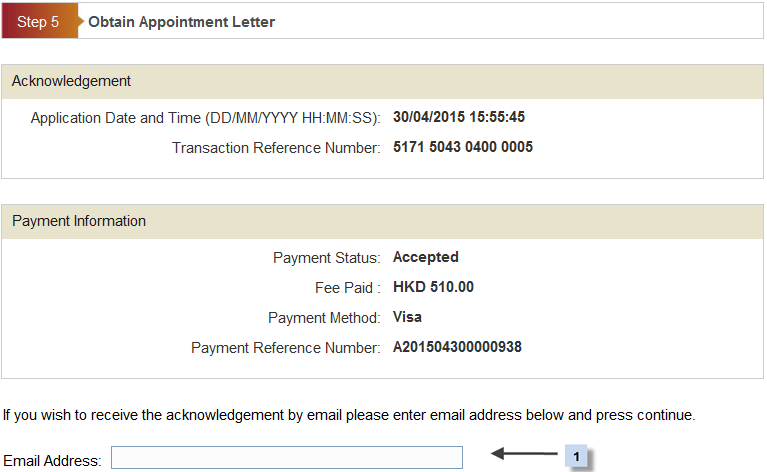767x472 pixels.
Task: Click the Transaction Reference Number label
Action: point(276,148)
